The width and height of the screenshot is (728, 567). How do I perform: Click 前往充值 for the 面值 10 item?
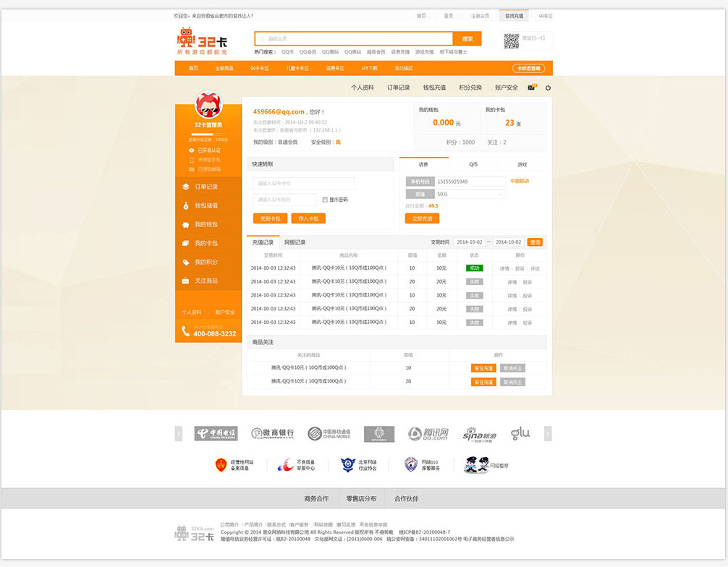click(483, 368)
